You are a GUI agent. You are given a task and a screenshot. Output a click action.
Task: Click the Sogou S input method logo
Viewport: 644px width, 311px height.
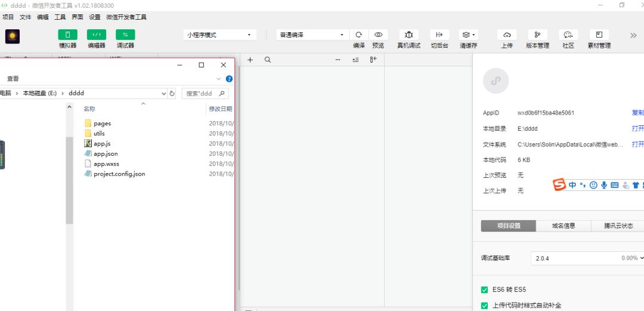pyautogui.click(x=559, y=184)
